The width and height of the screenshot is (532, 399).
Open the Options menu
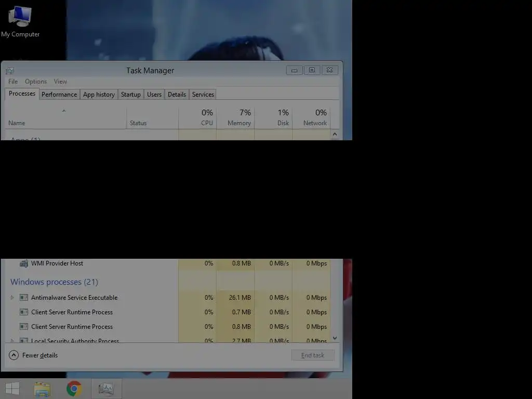click(x=36, y=82)
